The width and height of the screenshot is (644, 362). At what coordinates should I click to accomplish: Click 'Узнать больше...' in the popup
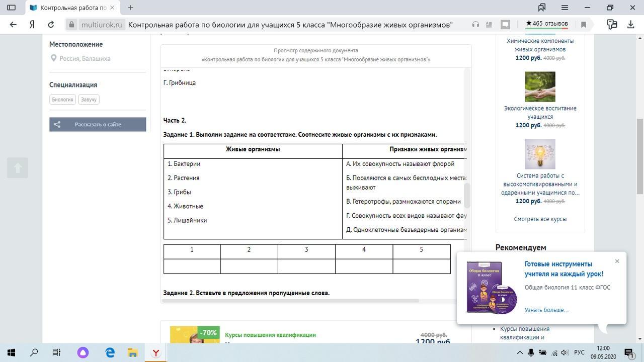[x=546, y=310]
